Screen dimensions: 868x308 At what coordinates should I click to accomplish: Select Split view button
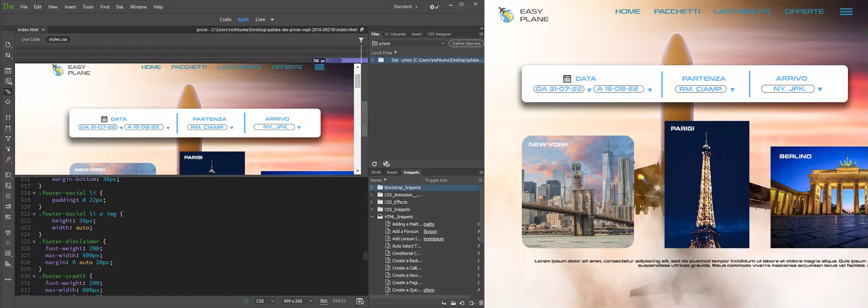(243, 20)
